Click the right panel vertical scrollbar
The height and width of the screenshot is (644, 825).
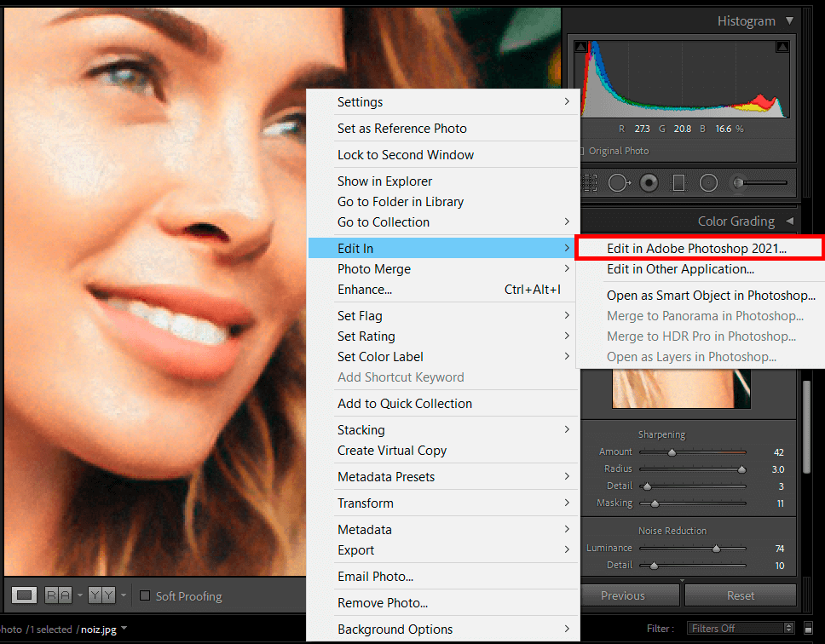pyautogui.click(x=806, y=427)
